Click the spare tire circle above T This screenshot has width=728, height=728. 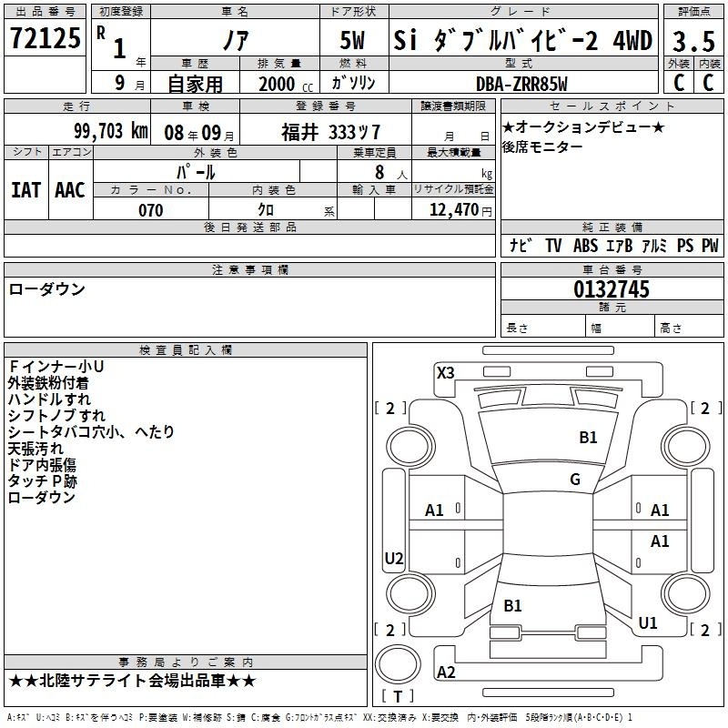(x=398, y=664)
